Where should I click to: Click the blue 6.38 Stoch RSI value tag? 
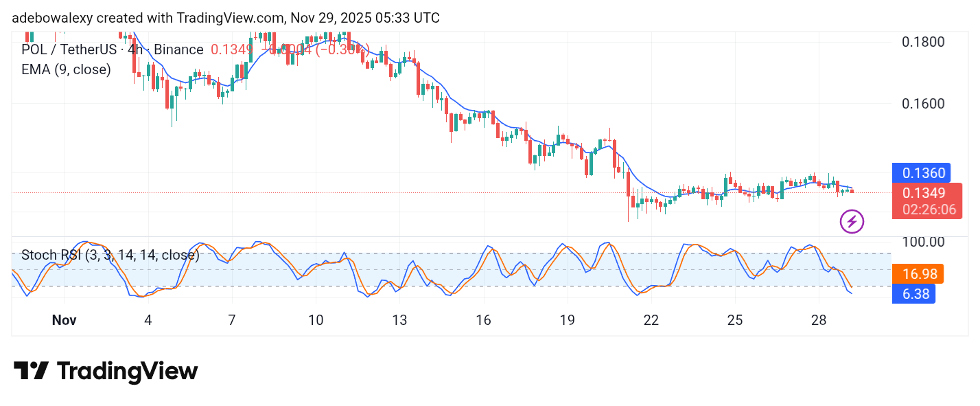913,294
